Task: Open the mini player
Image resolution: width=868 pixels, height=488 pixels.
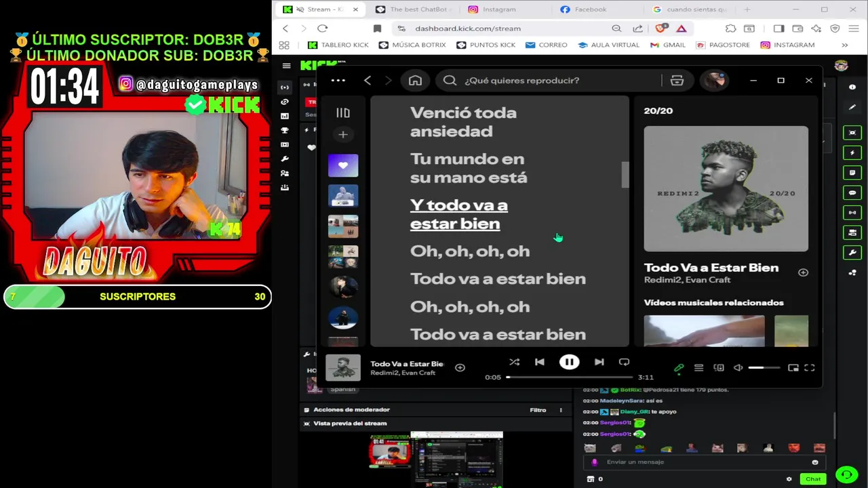Action: pos(793,368)
